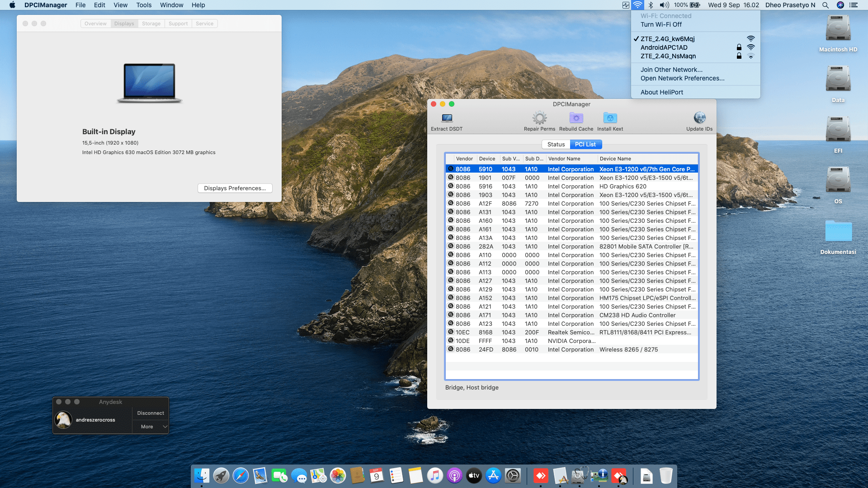The width and height of the screenshot is (868, 488).
Task: Click the Displays Preferences… button
Action: click(x=235, y=188)
